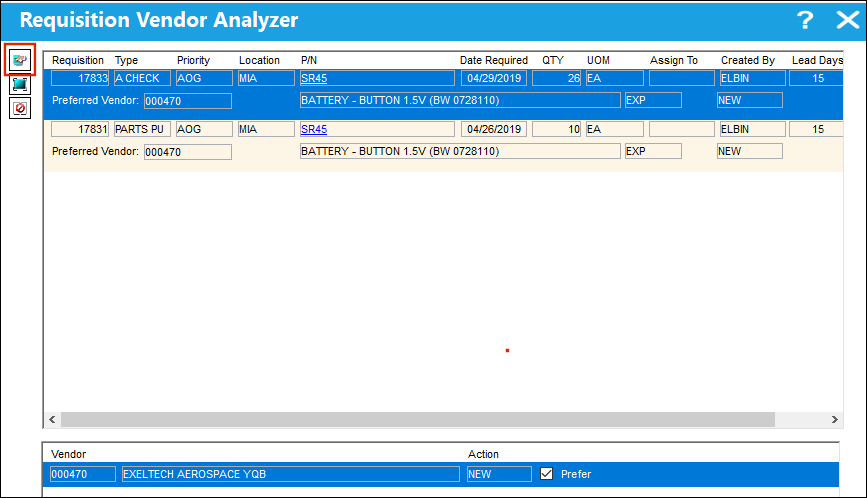Screen dimensions: 867x498
Task: Open the SR45 part link in requisition 17831
Action: coord(314,129)
